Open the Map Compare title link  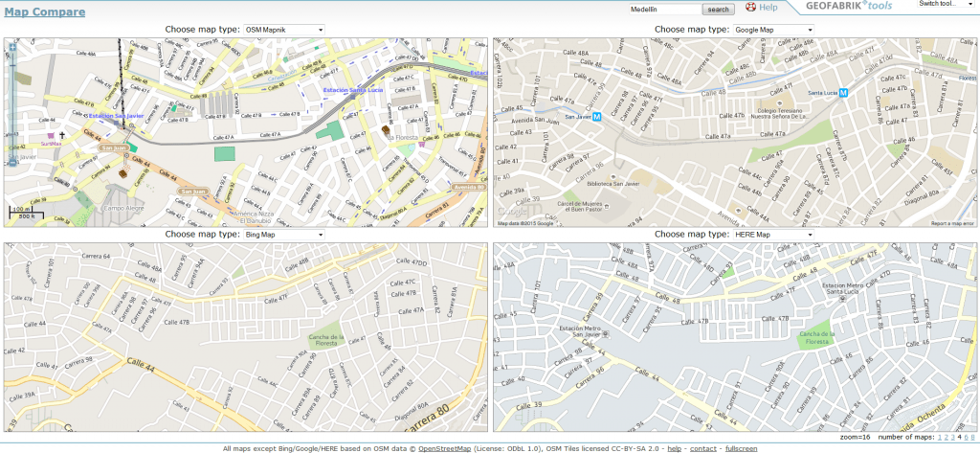[44, 11]
